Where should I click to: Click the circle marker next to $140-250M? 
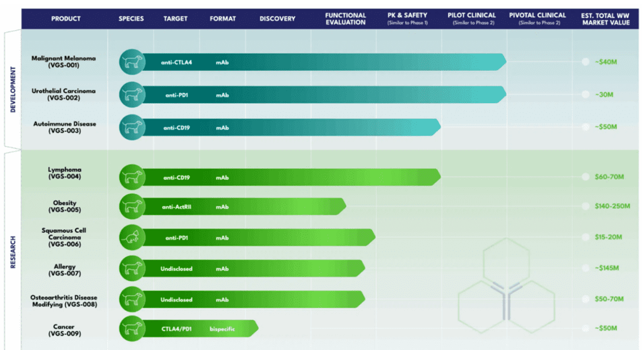coord(585,206)
